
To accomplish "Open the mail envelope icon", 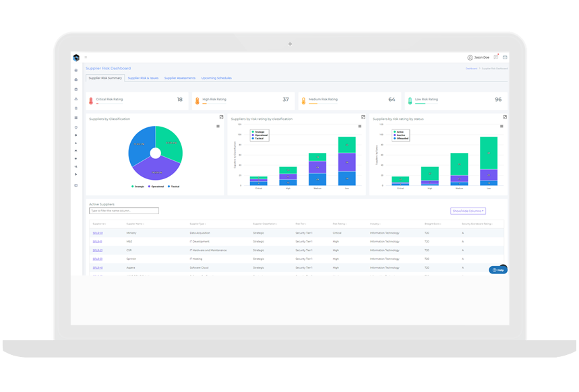I will coord(505,57).
